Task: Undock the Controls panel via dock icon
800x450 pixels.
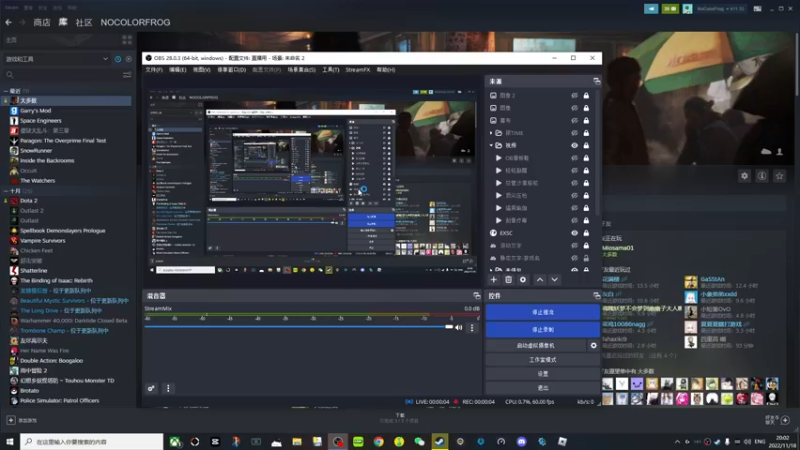Action: click(x=596, y=296)
